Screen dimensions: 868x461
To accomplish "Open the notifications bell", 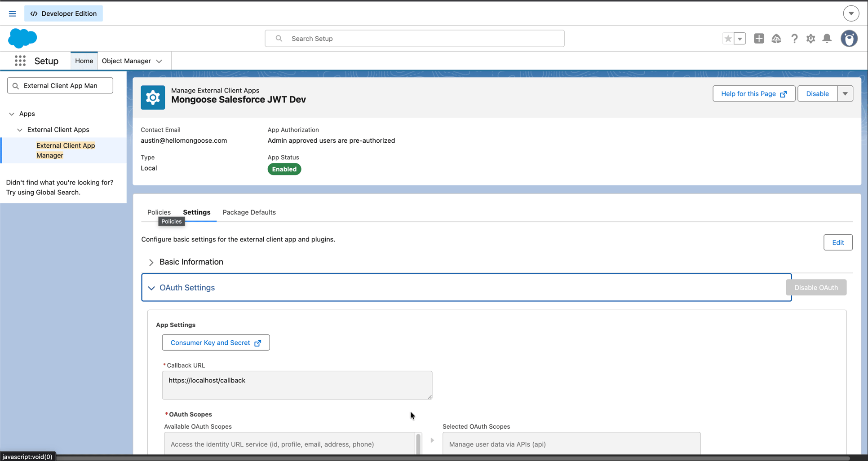I will point(827,39).
